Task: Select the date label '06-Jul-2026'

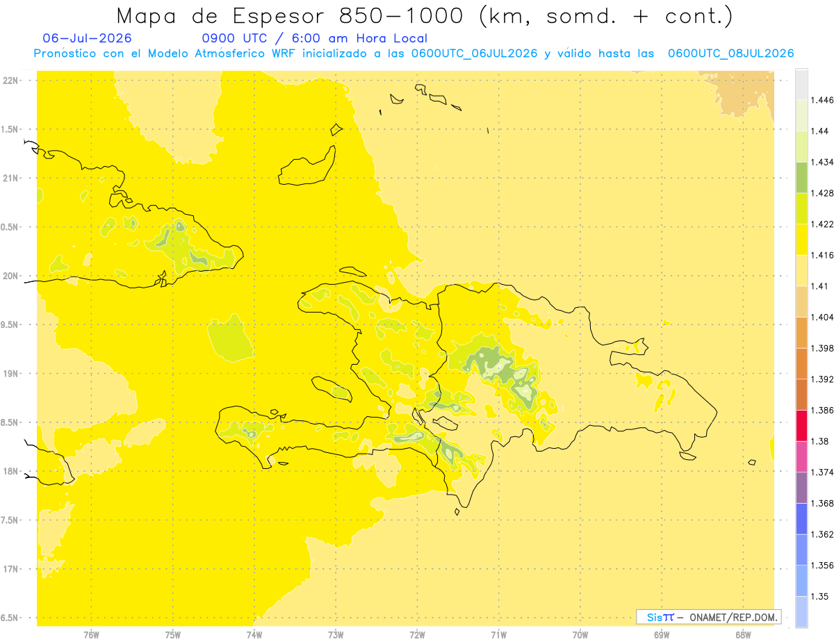Action: tap(87, 38)
